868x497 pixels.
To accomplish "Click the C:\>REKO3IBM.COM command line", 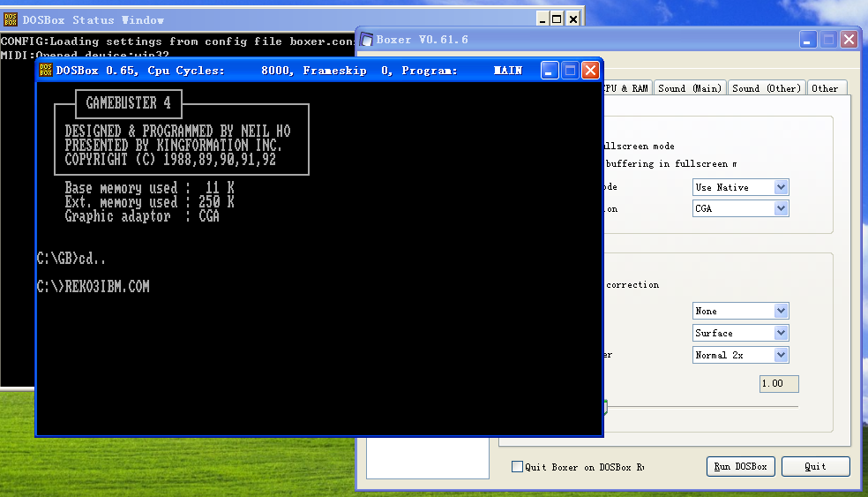I will click(x=93, y=286).
